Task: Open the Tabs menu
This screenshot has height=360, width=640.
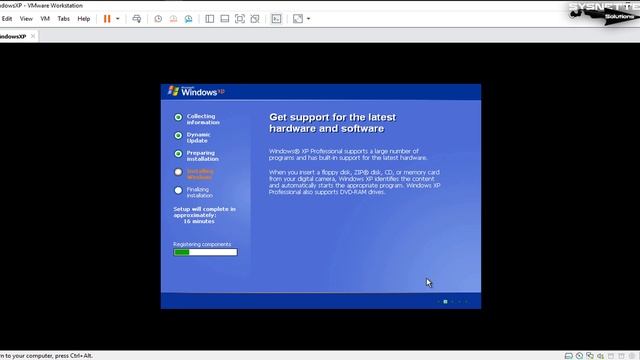Action: [63, 19]
